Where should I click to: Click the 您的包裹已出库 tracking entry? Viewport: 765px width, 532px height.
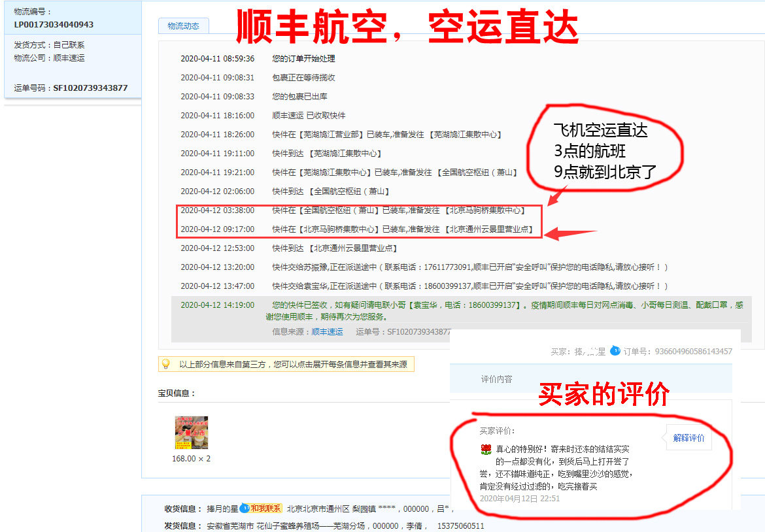click(x=299, y=97)
